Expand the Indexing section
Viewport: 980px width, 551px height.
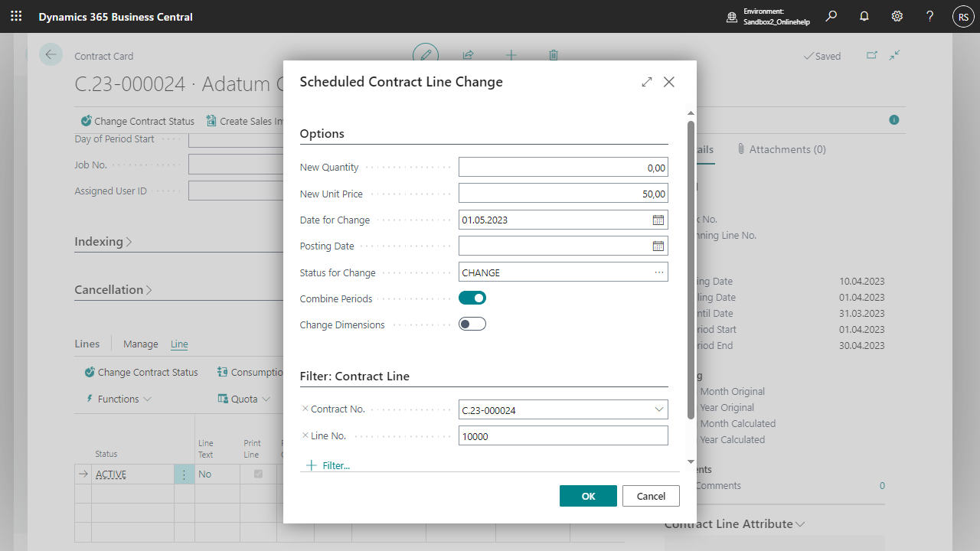tap(103, 242)
